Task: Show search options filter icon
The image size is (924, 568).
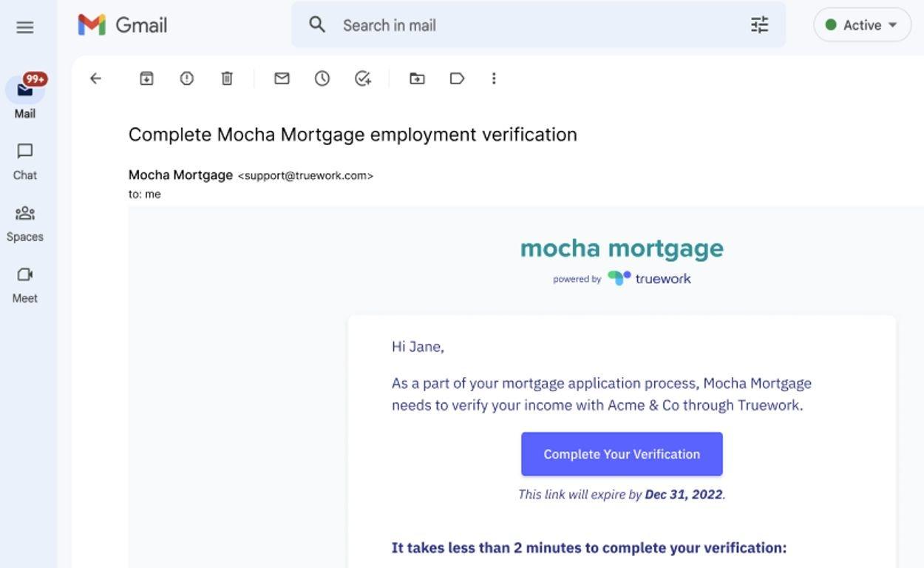Action: tap(760, 25)
